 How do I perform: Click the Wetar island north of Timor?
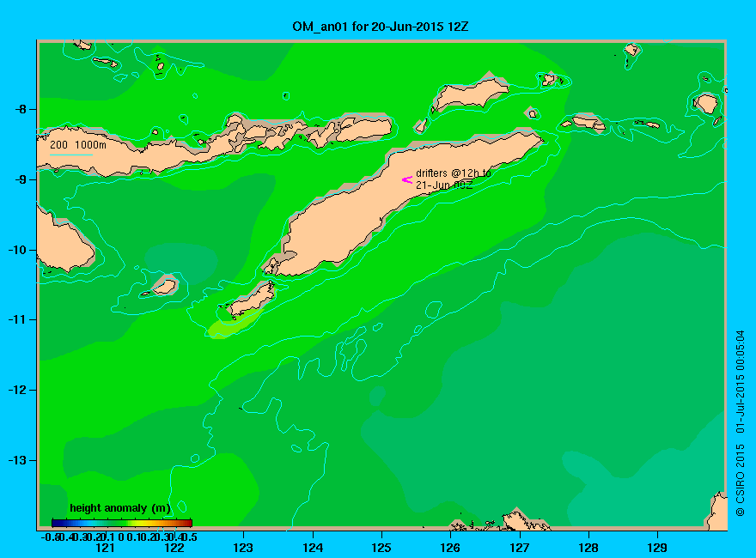coord(469,94)
